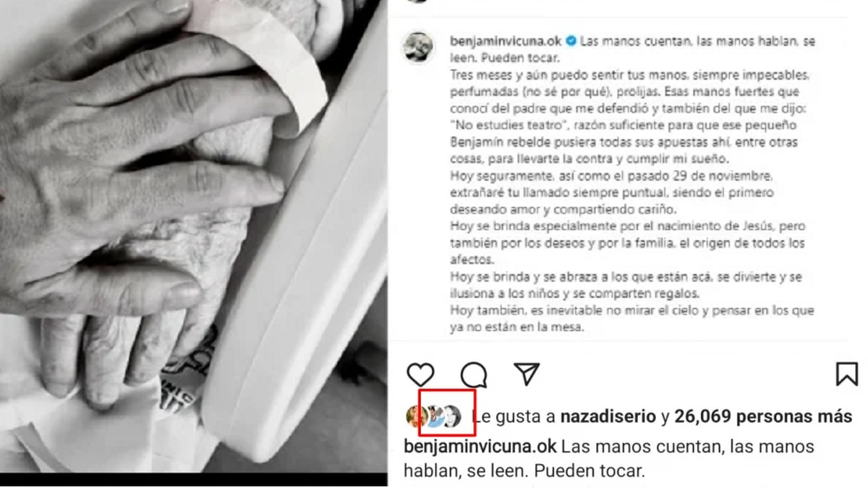Click the blue verified badge next to username
The height and width of the screenshot is (488, 868).
point(571,42)
